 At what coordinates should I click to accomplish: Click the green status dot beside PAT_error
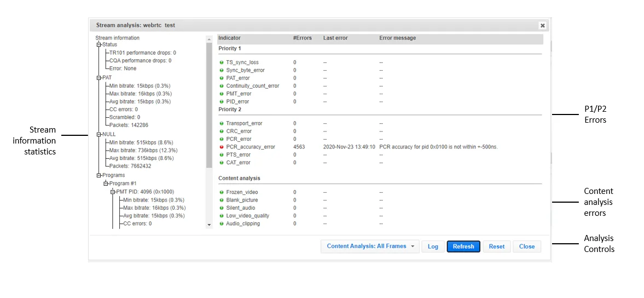[x=222, y=78]
